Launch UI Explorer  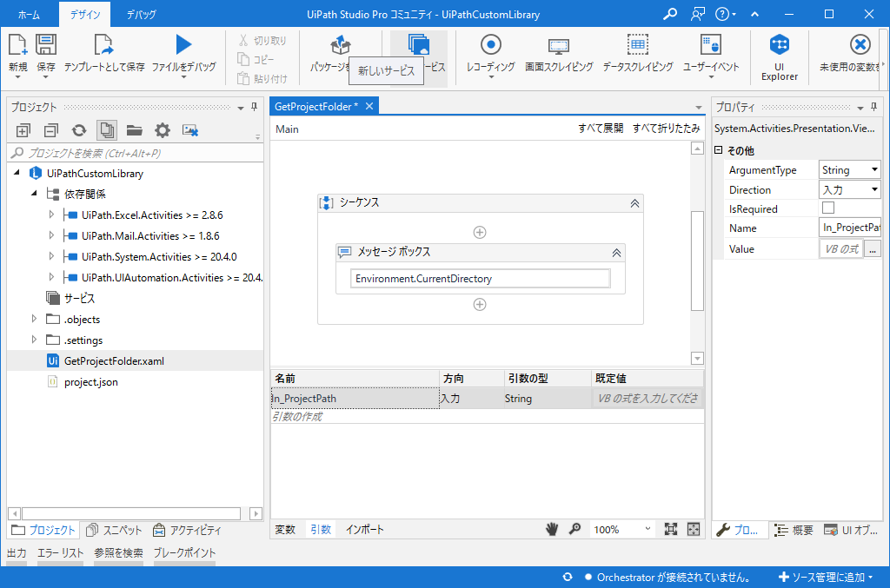(780, 45)
